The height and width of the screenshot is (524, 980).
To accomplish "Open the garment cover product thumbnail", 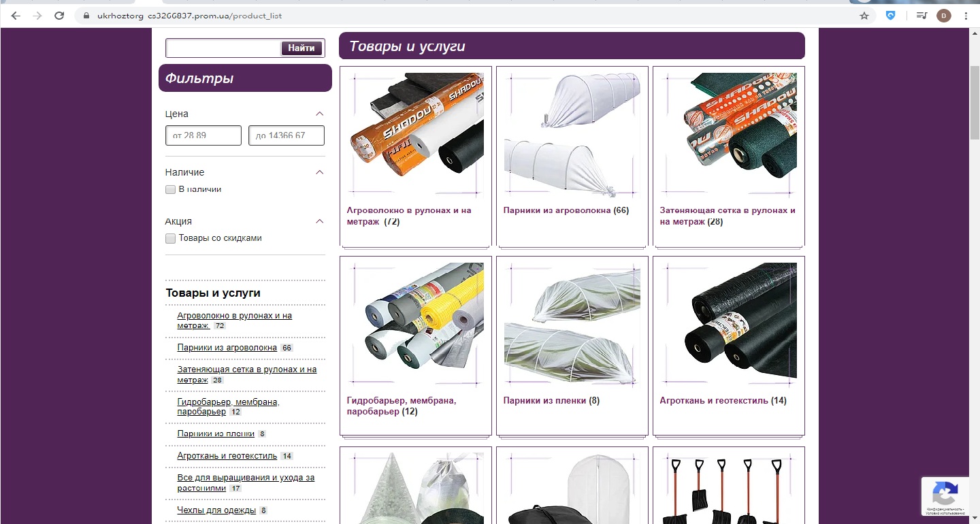I will click(572, 489).
